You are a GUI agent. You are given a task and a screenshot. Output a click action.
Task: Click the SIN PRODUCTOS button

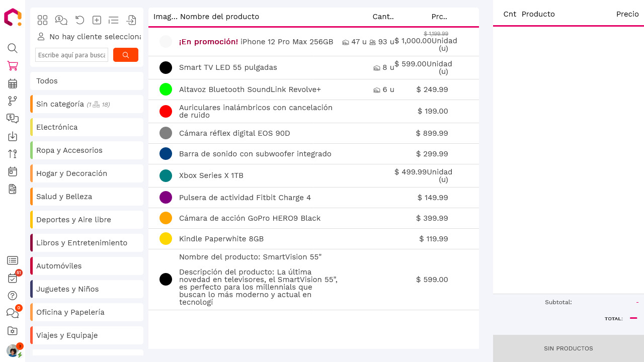[568, 348]
